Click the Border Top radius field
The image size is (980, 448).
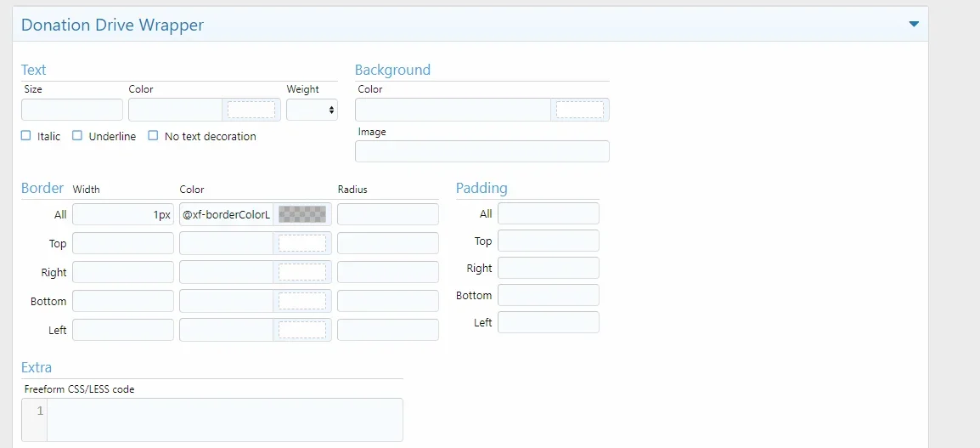pos(388,243)
